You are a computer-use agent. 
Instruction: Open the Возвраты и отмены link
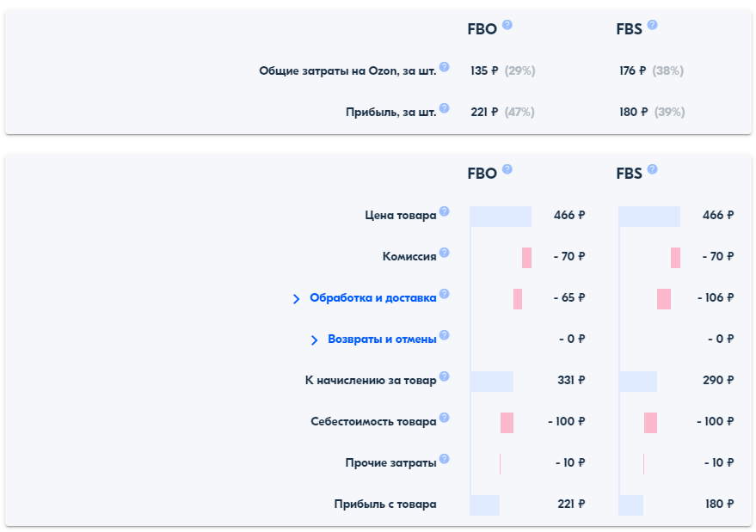[x=382, y=339]
